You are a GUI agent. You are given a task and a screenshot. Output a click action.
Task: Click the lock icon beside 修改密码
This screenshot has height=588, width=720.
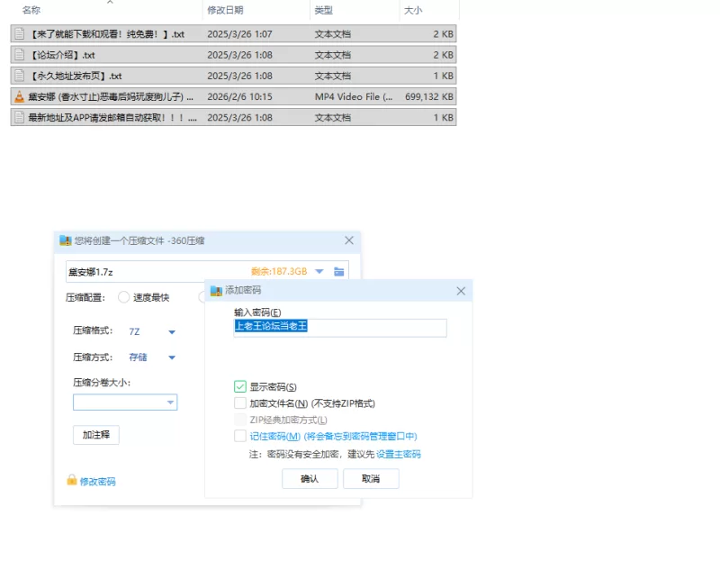(x=71, y=481)
